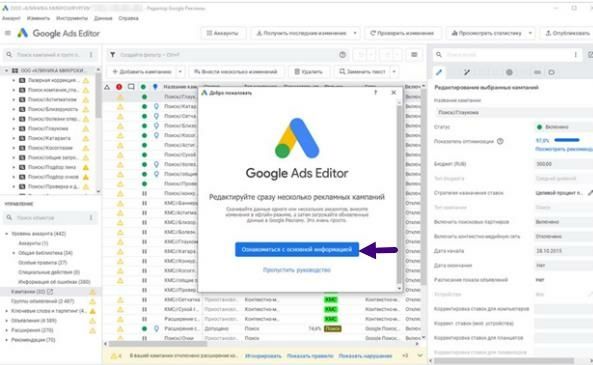Click the comment column header icon
This screenshot has width=593, height=365.
point(131,87)
